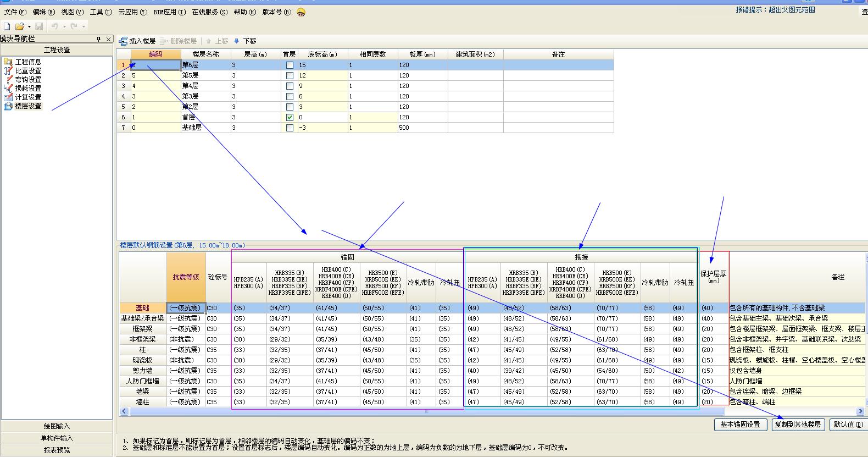Open the 文件(F) menu

pos(15,12)
